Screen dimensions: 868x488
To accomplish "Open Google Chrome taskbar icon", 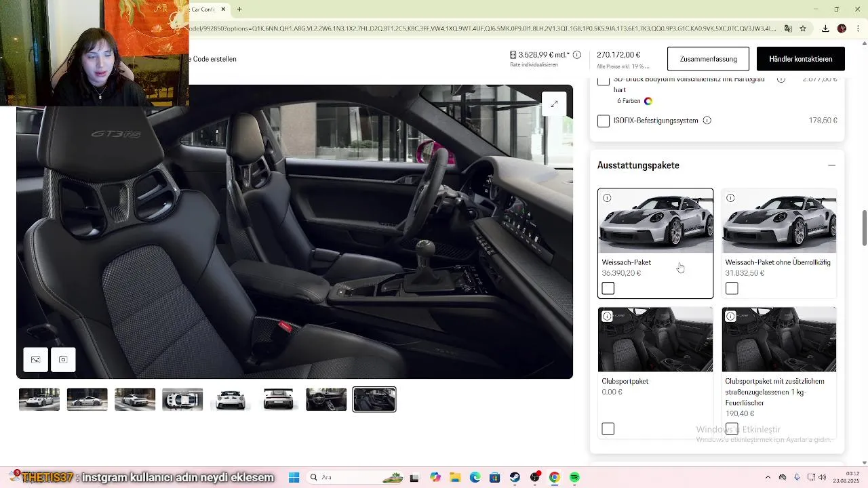I will [555, 477].
